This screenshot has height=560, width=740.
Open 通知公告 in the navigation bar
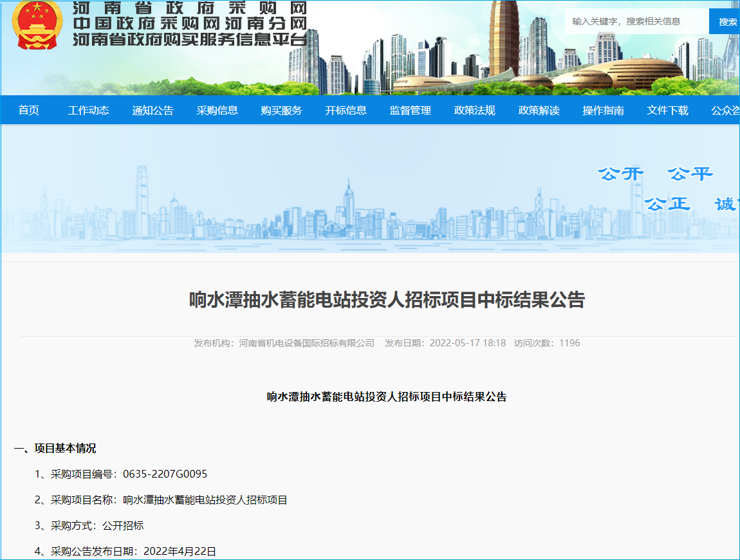[153, 111]
